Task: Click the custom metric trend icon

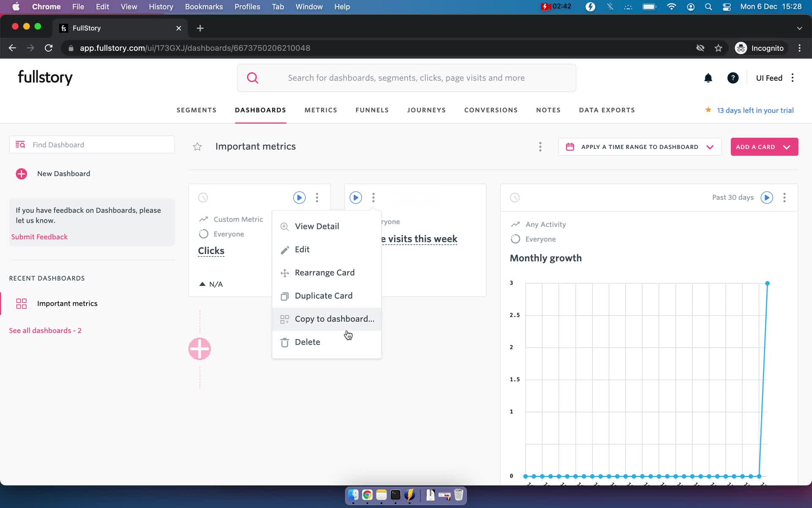Action: pos(203,219)
